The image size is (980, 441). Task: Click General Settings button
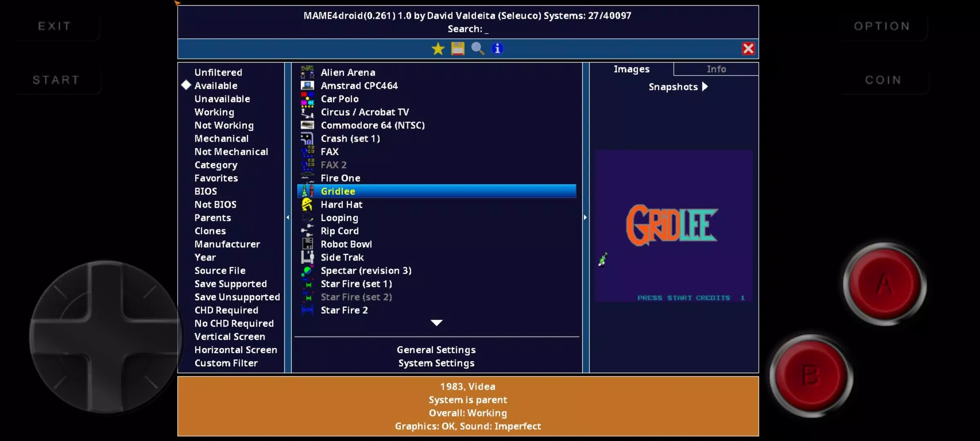436,349
